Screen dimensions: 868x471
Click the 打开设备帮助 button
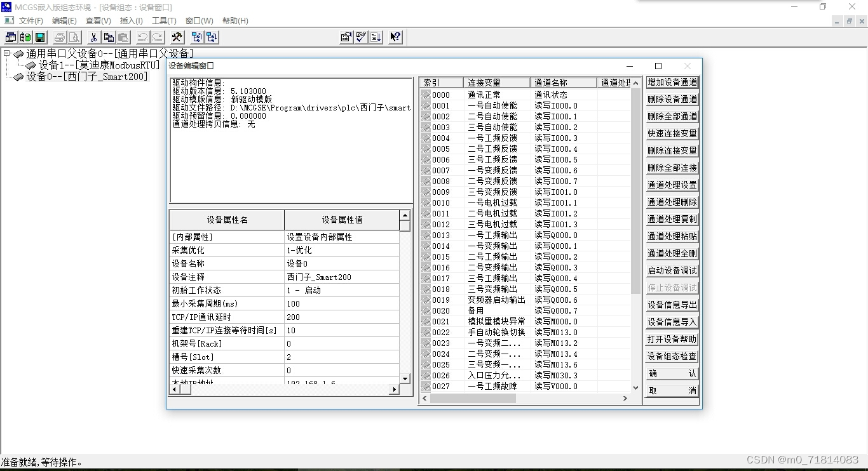click(672, 339)
